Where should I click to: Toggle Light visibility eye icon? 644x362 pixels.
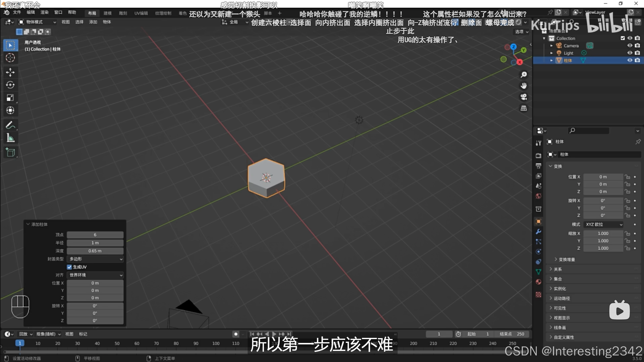click(x=630, y=53)
